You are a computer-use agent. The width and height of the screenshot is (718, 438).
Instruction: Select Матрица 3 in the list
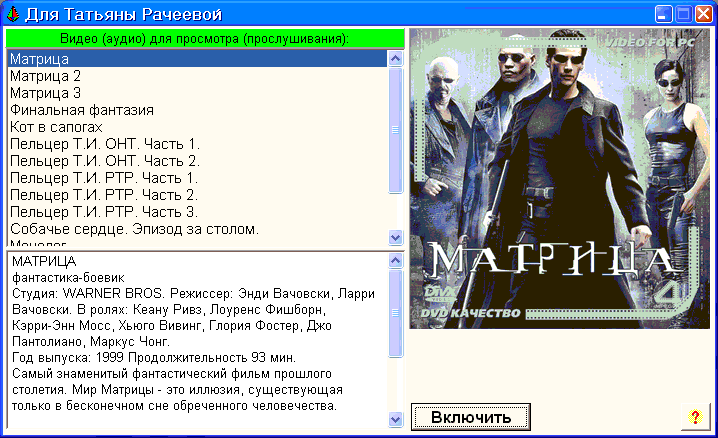(x=46, y=93)
